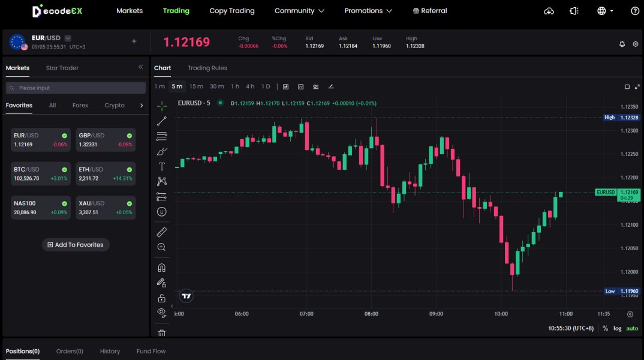This screenshot has width=644, height=360.
Task: Click the zoom in magnifier tool
Action: click(161, 247)
